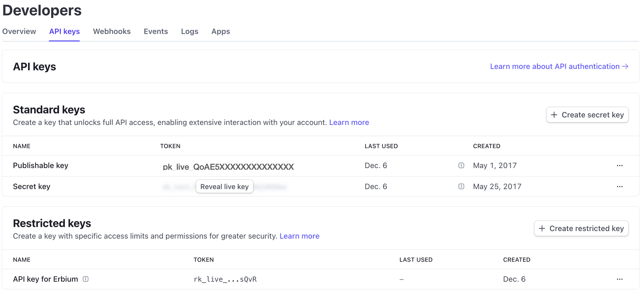Open the Events tab
Screen dimensions: 644x293
156,31
